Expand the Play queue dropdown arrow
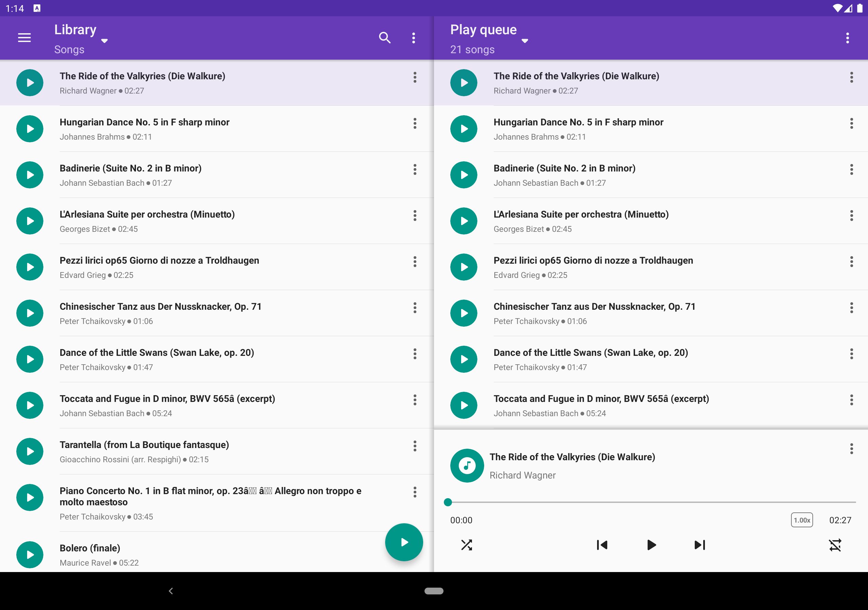 (525, 41)
